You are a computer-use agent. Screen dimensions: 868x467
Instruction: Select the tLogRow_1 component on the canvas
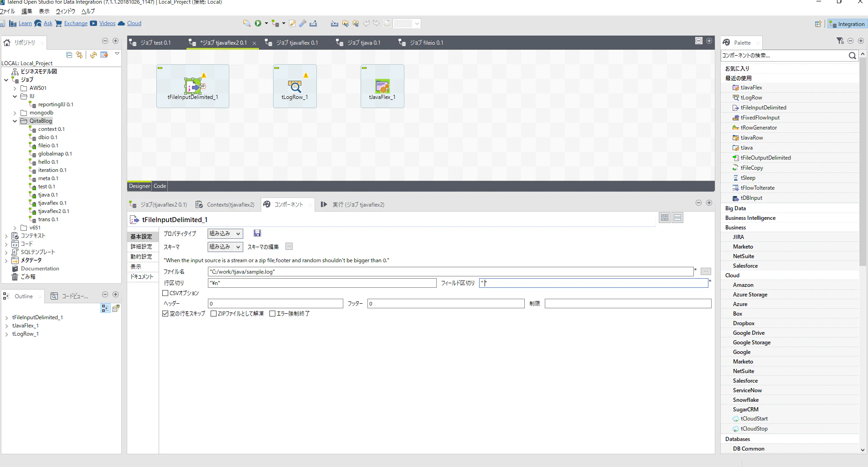(x=295, y=86)
